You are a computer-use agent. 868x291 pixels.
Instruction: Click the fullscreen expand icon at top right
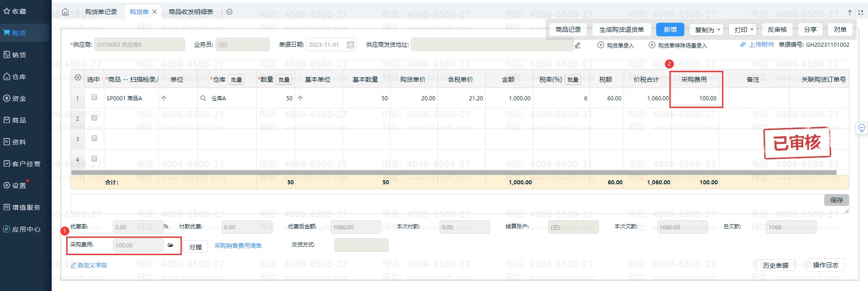point(860,13)
